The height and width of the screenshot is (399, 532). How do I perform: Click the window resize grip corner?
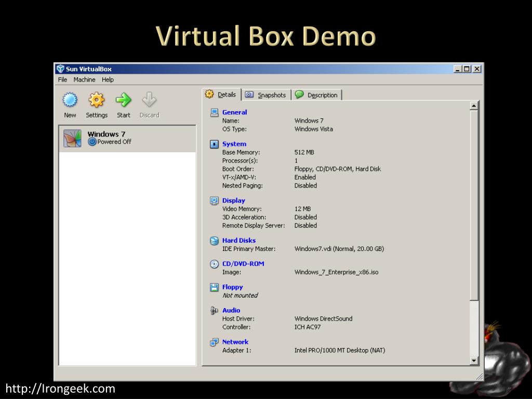pos(479,376)
